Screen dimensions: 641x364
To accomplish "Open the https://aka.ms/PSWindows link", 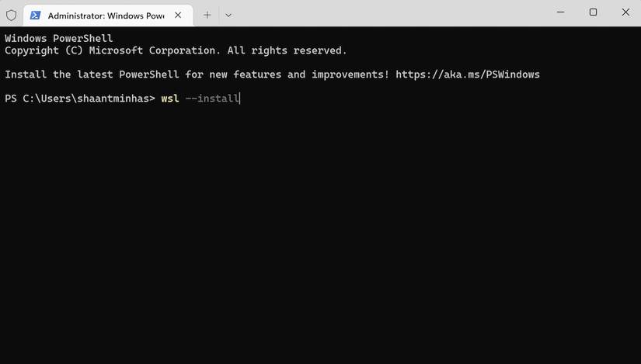I will [467, 75].
